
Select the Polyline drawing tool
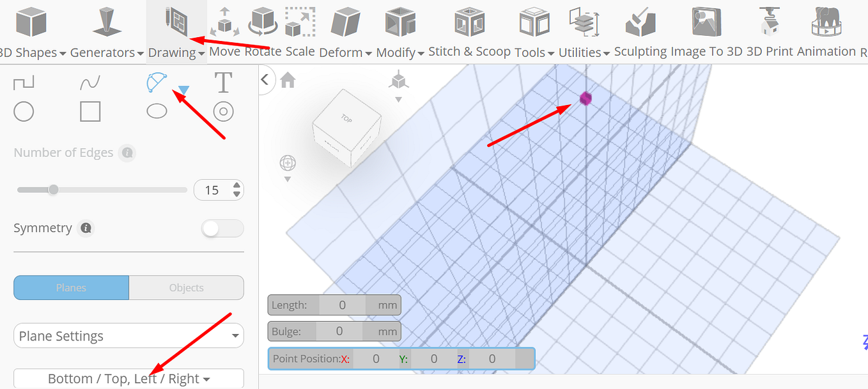(x=24, y=82)
